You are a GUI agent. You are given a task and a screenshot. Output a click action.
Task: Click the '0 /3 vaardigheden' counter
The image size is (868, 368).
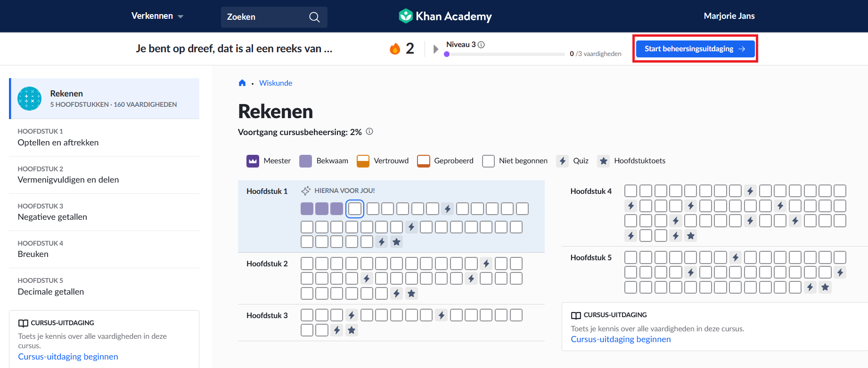[596, 54]
